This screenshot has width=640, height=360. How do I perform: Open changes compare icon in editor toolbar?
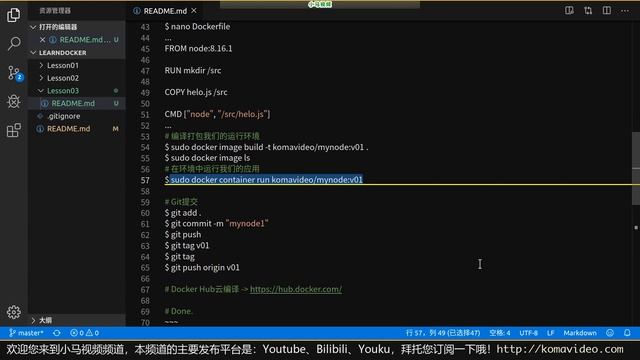click(x=588, y=11)
